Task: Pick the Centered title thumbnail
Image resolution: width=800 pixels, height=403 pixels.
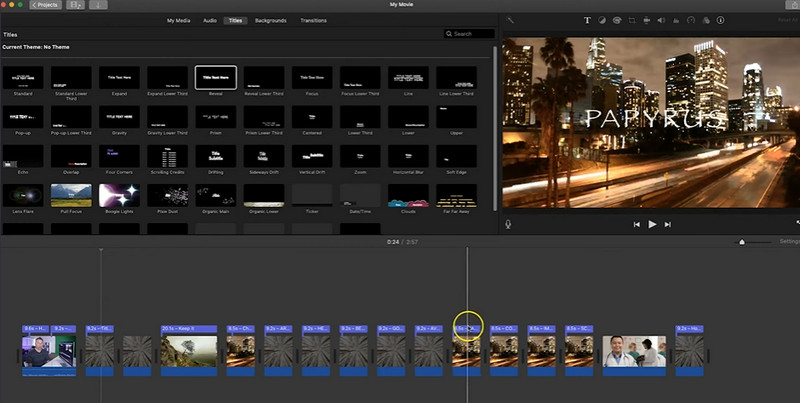Action: 312,117
